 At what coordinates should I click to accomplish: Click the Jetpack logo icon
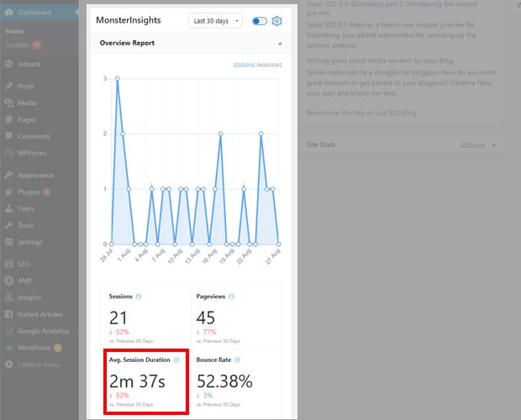tap(9, 64)
